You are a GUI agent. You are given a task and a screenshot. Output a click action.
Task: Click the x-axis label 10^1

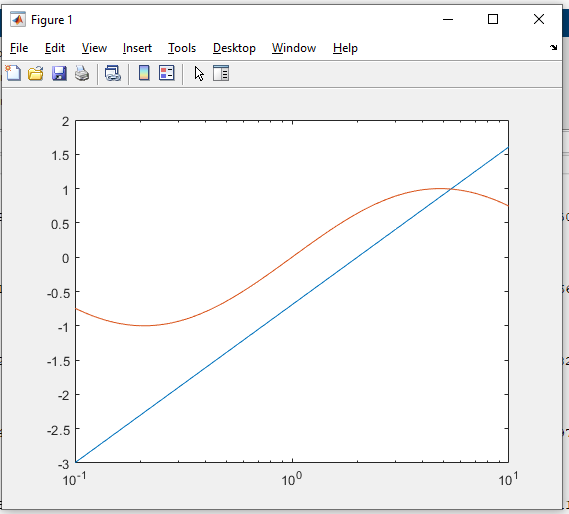(508, 479)
